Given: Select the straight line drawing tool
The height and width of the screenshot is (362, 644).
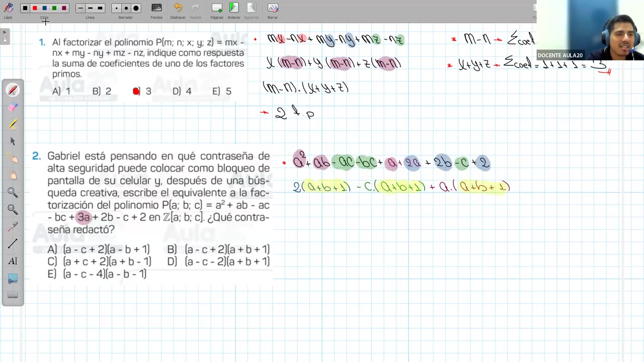Looking at the screenshot, I should point(13,244).
